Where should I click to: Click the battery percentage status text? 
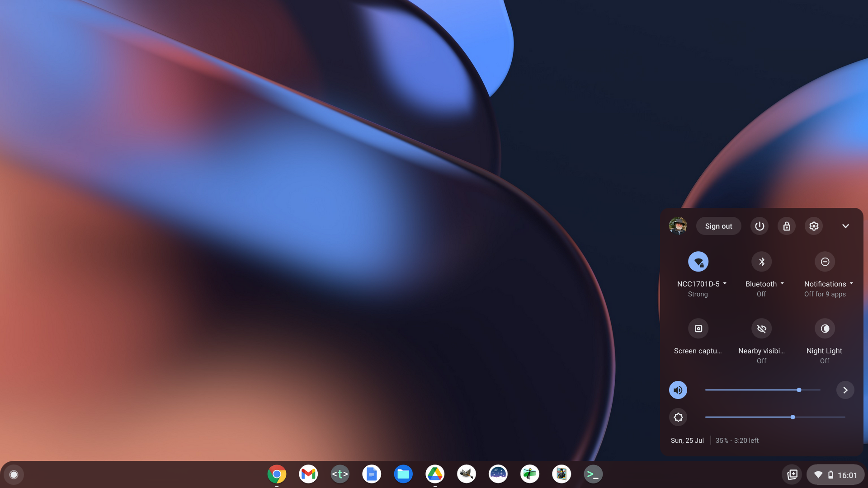click(x=737, y=440)
